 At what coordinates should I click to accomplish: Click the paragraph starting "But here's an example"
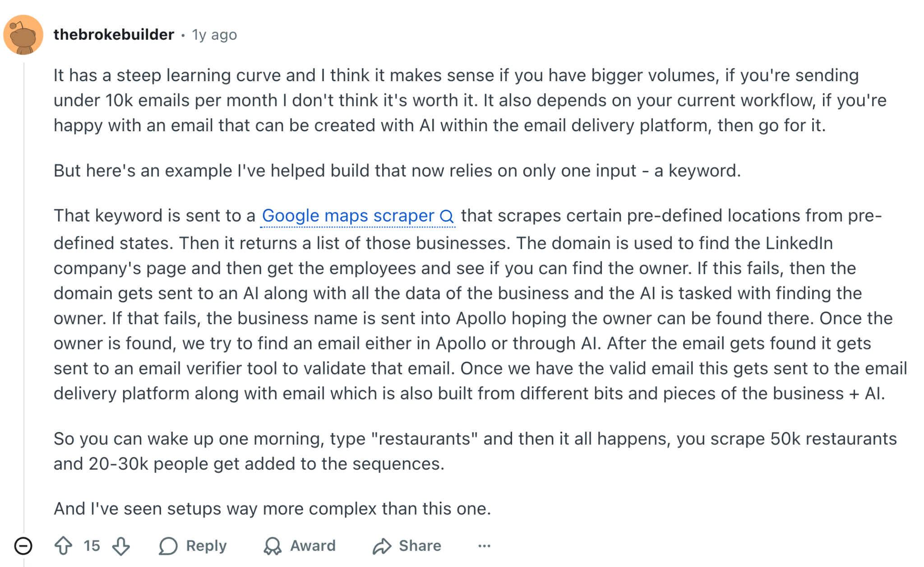(397, 171)
